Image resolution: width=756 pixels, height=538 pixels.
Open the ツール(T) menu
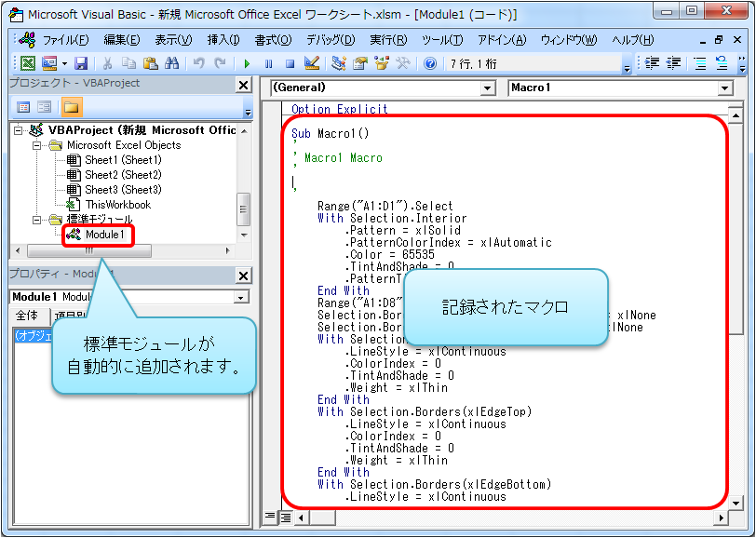click(x=442, y=40)
